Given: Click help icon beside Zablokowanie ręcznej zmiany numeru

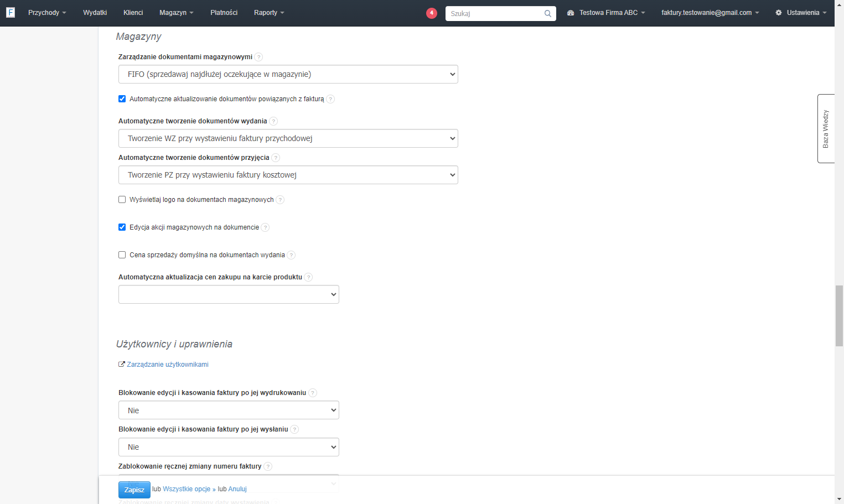Looking at the screenshot, I should [x=268, y=466].
